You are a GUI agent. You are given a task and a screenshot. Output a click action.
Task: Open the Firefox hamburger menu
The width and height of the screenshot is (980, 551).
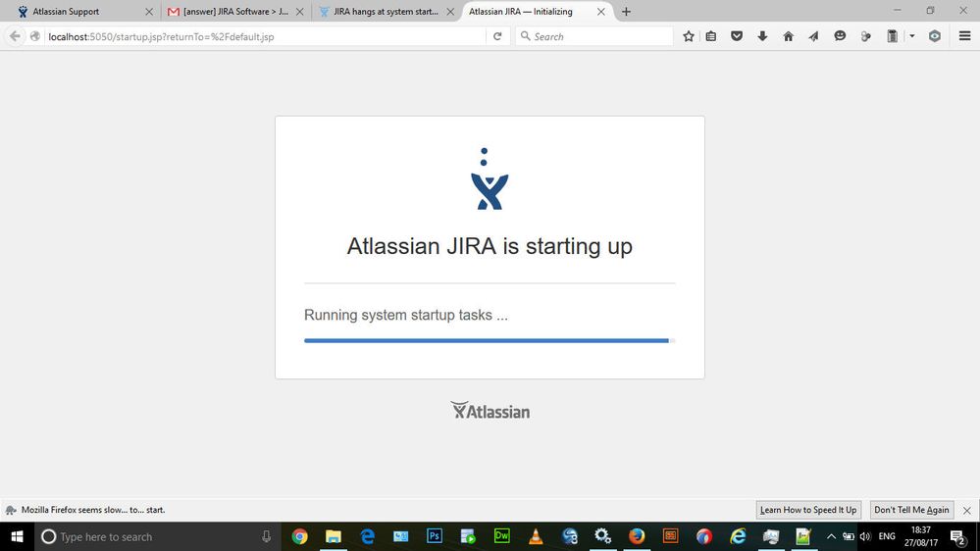[964, 36]
